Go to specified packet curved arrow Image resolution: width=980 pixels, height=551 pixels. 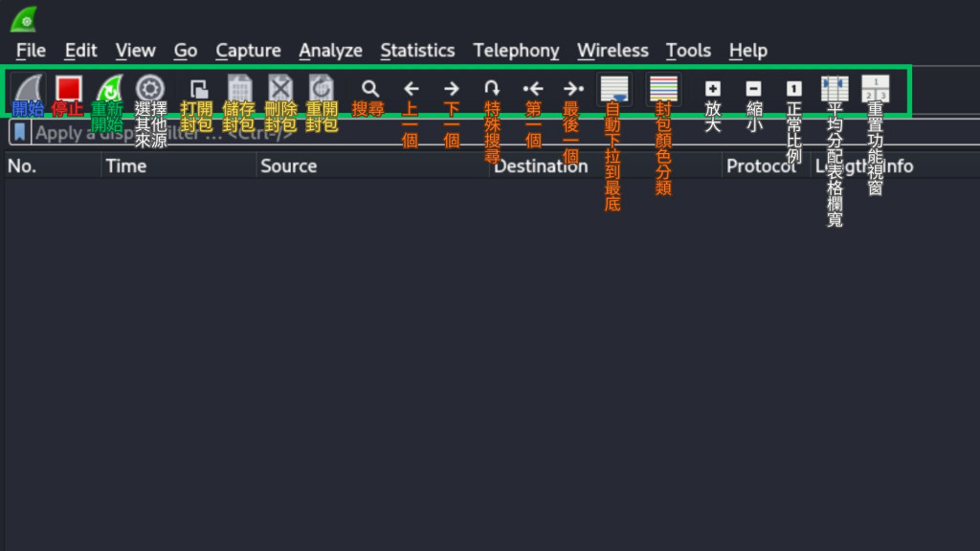492,88
